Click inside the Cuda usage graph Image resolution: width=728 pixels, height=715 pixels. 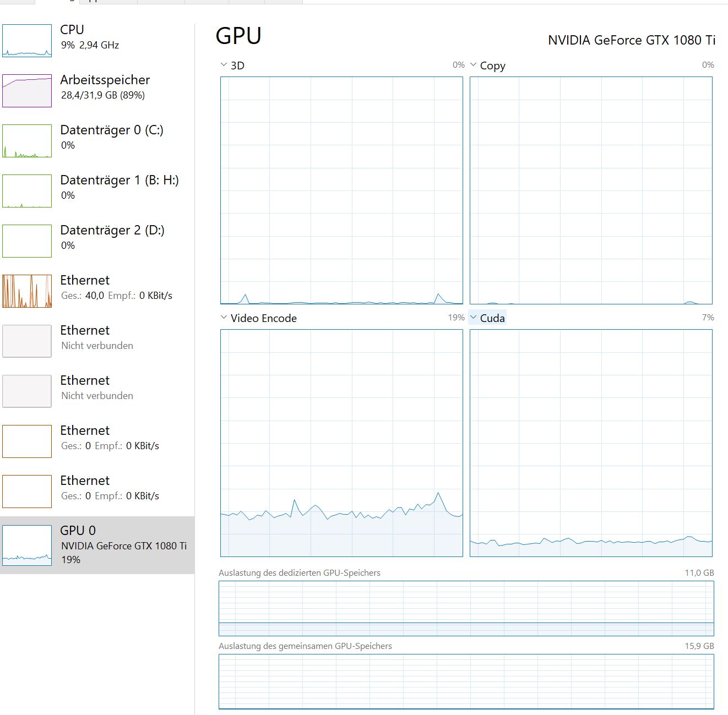(x=591, y=443)
